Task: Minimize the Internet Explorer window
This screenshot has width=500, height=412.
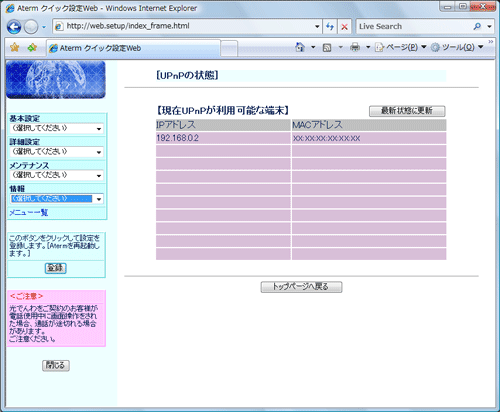Action: 448,7
